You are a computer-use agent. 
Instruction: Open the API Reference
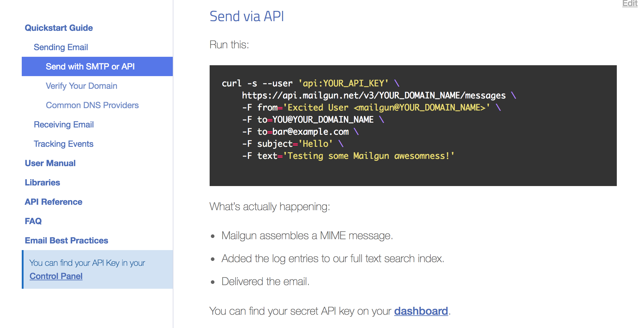(53, 202)
